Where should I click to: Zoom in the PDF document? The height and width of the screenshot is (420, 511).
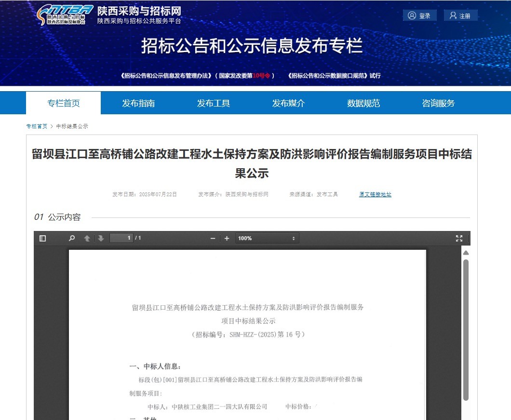pos(227,238)
